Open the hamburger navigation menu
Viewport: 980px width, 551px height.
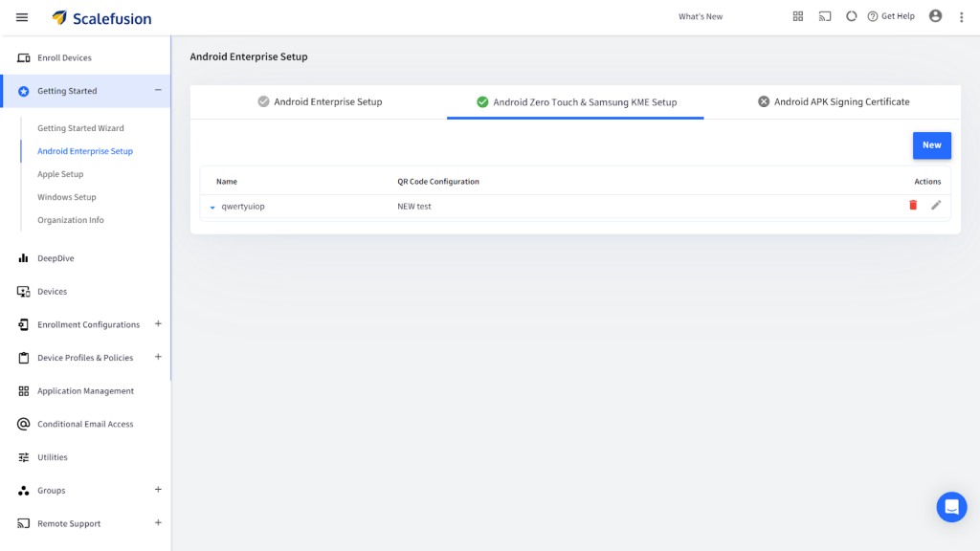tap(22, 17)
